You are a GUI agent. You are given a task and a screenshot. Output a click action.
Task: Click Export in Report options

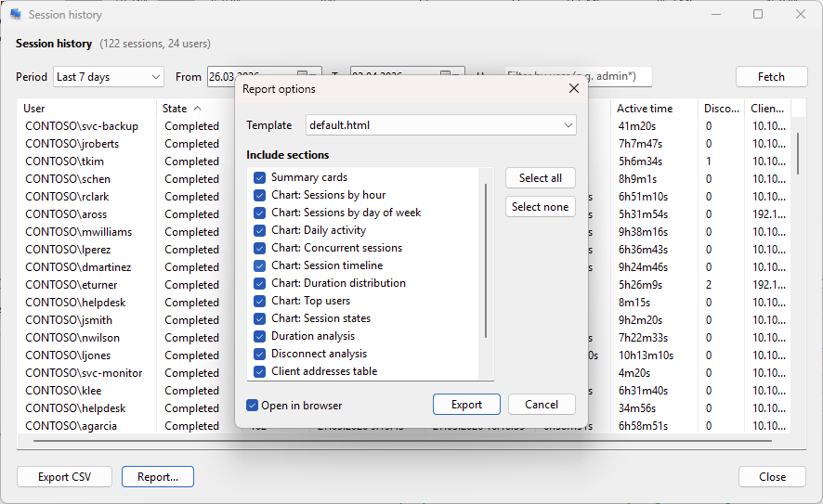[466, 405]
